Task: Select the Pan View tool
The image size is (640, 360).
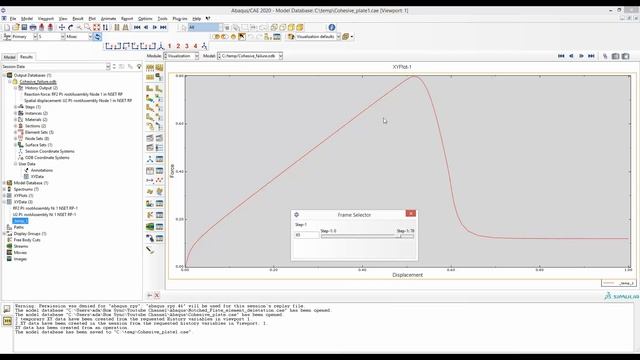Action: (62, 27)
